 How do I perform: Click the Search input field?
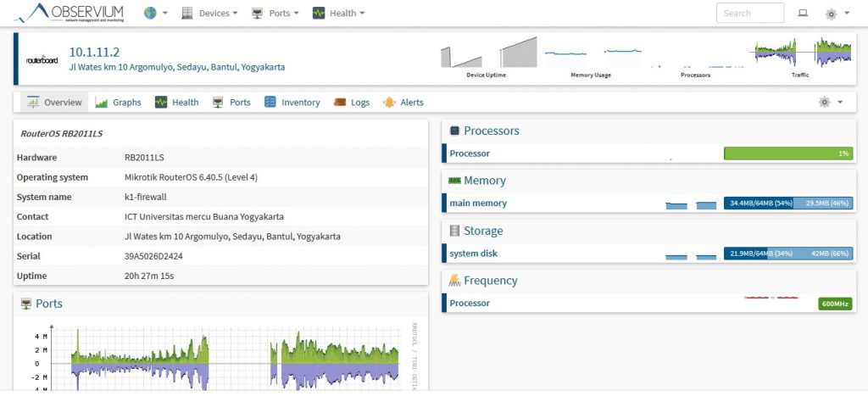pyautogui.click(x=749, y=14)
